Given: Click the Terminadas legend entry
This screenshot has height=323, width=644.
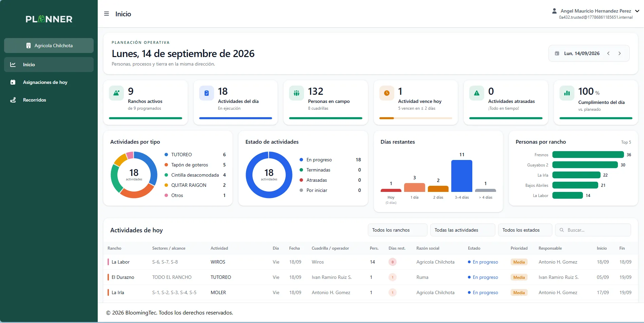Looking at the screenshot, I should pyautogui.click(x=330, y=170).
